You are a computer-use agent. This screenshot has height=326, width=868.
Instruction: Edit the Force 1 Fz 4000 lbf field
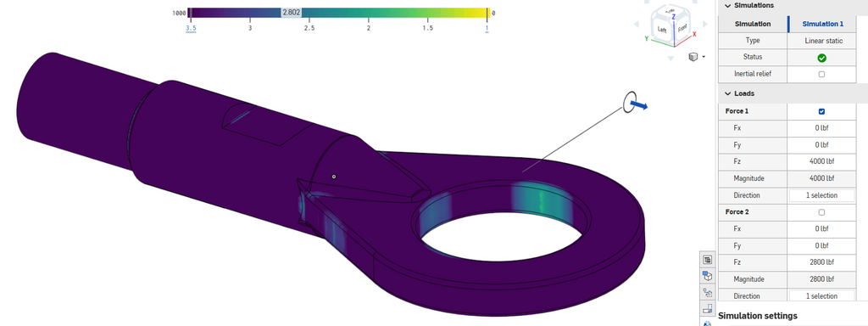pyautogui.click(x=821, y=162)
